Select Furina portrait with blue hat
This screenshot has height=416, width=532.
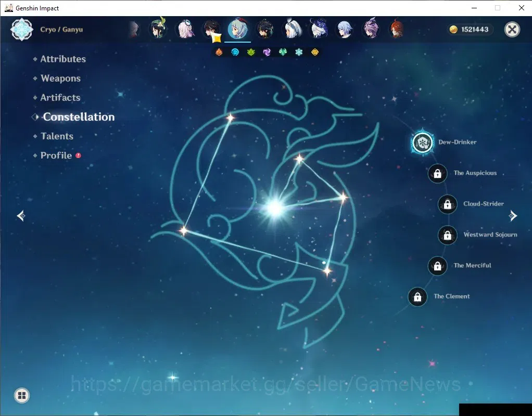tap(318, 29)
